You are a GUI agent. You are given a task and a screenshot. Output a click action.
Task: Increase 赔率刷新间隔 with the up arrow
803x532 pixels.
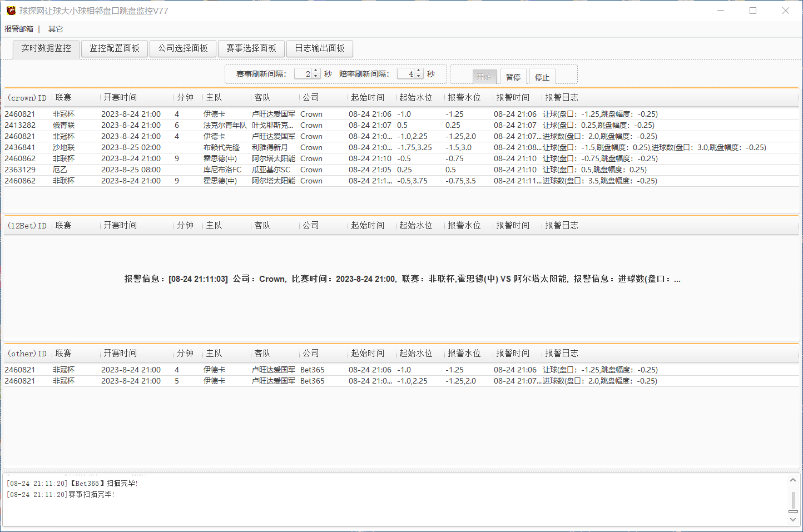[419, 71]
